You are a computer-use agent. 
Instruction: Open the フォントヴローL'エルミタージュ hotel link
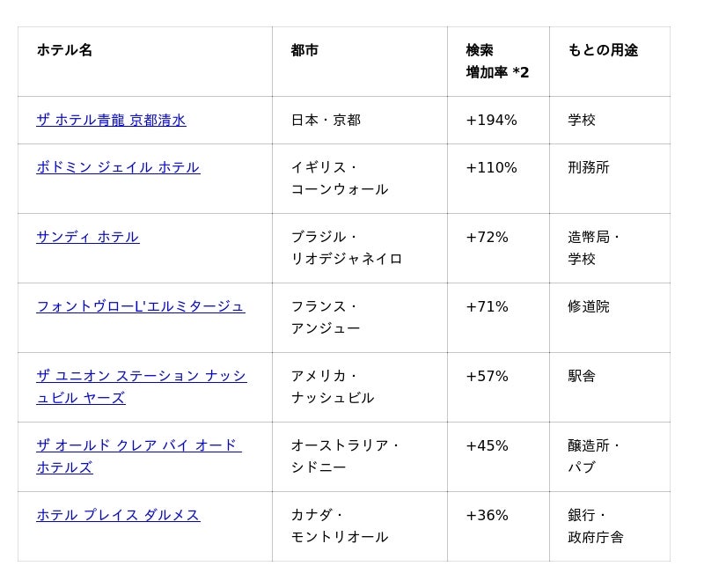point(140,306)
